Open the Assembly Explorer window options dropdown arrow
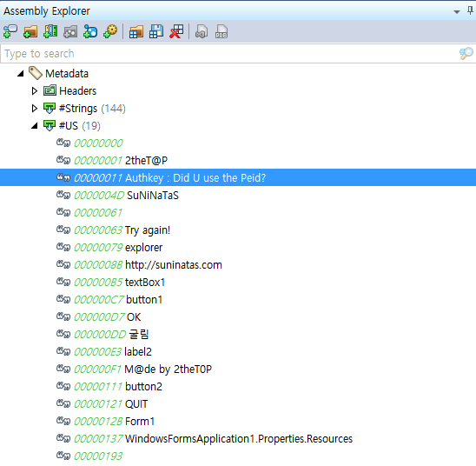This screenshot has height=466, width=476. click(457, 12)
